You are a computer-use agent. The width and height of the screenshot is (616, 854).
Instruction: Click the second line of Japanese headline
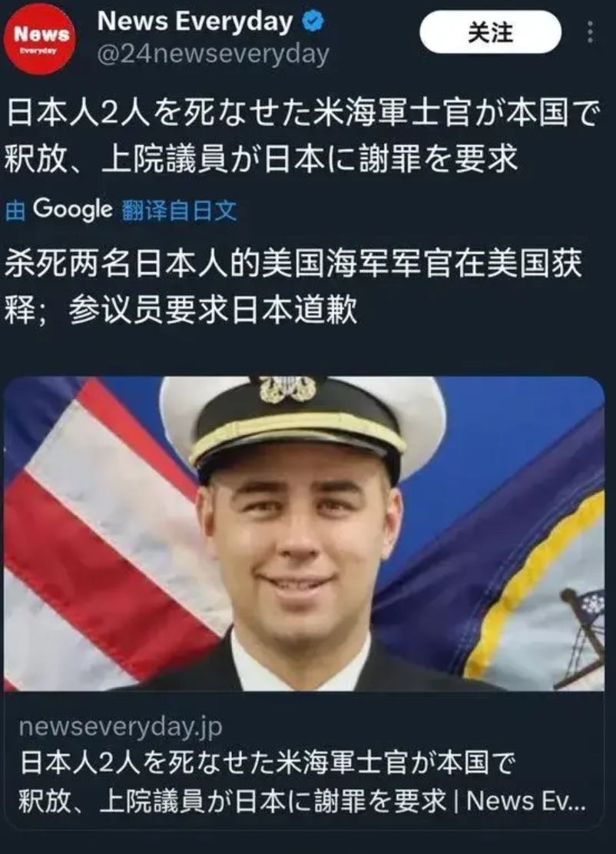pos(261,158)
